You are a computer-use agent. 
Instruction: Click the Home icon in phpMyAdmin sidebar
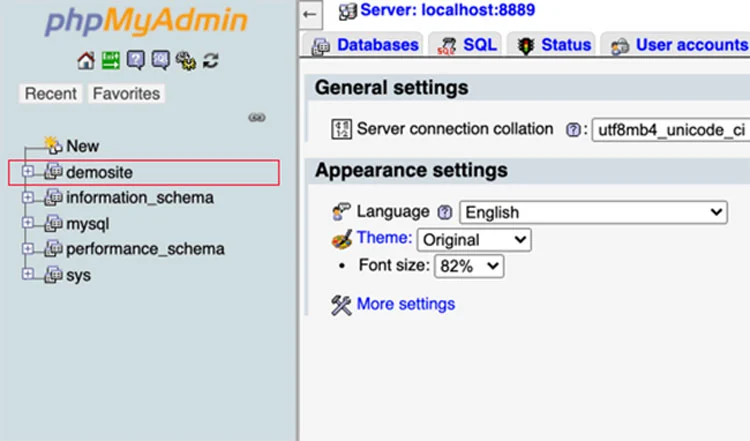[86, 61]
